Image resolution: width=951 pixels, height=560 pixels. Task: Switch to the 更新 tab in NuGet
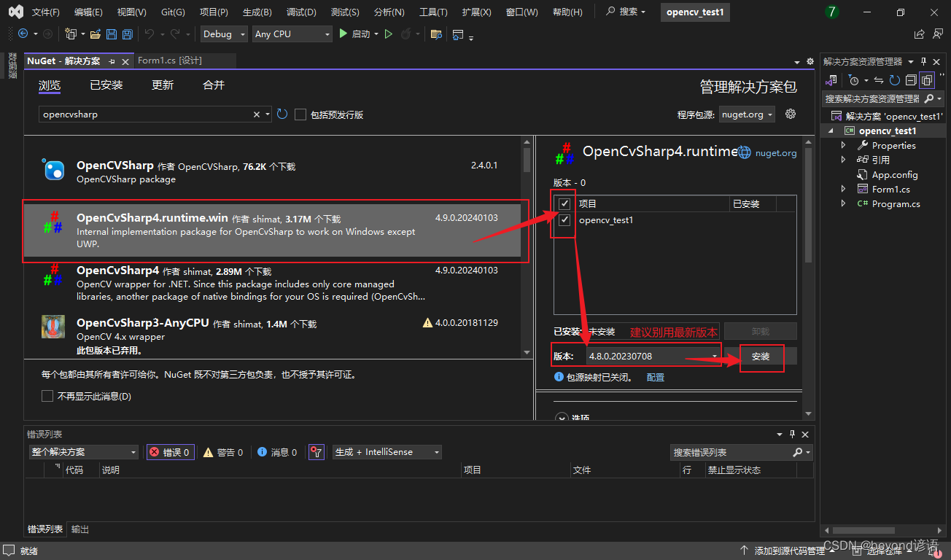pyautogui.click(x=163, y=85)
